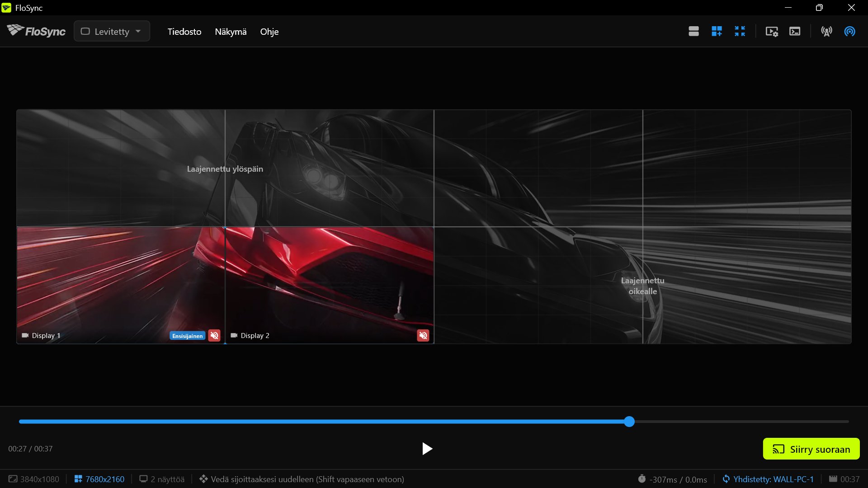Screen dimensions: 868x488
Task: Open the Näkymä menu
Action: pos(231,32)
